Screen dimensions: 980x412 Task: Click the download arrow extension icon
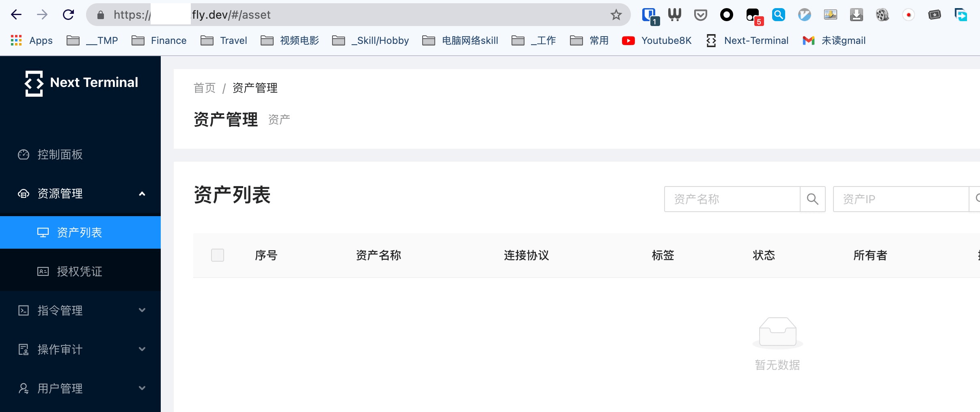coord(857,15)
